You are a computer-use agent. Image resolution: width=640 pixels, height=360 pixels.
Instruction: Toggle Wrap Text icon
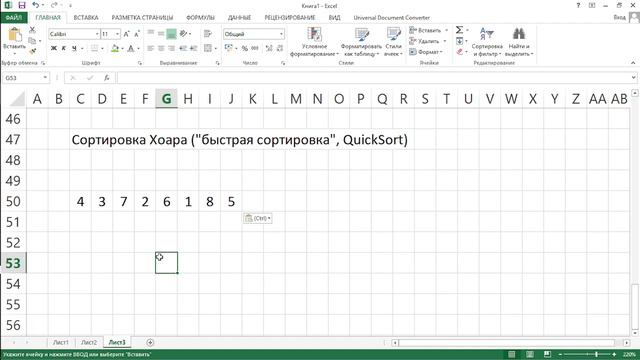pyautogui.click(x=208, y=34)
